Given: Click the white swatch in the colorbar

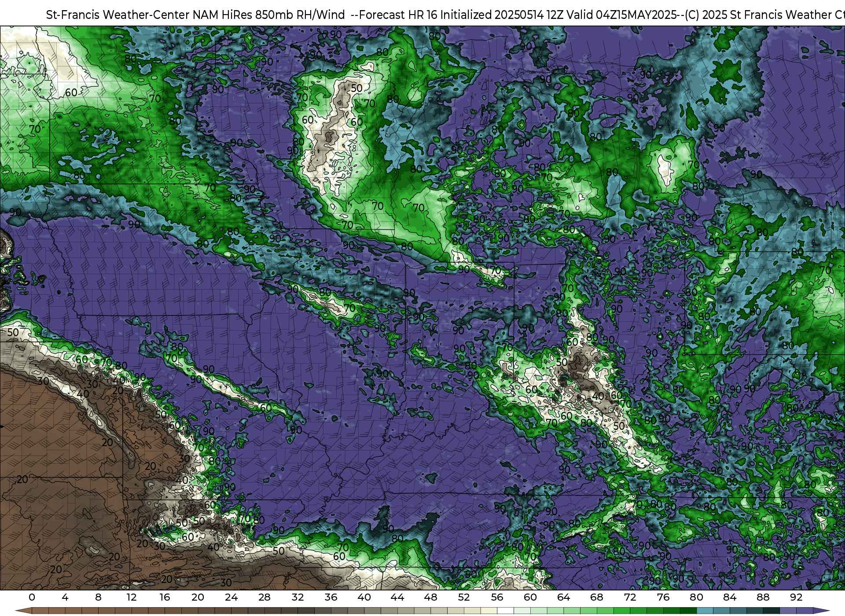Looking at the screenshot, I should [x=505, y=611].
